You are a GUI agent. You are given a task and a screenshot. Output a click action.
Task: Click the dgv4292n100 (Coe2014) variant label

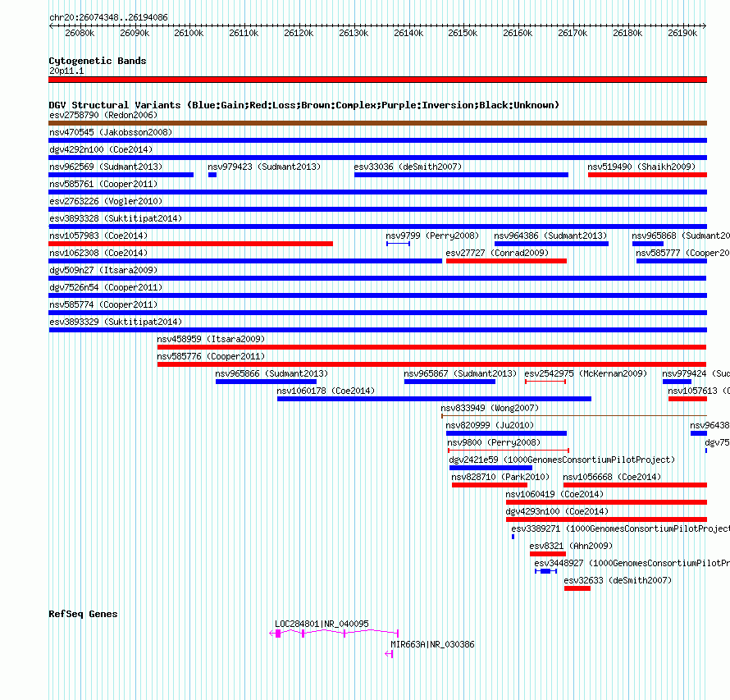[101, 149]
